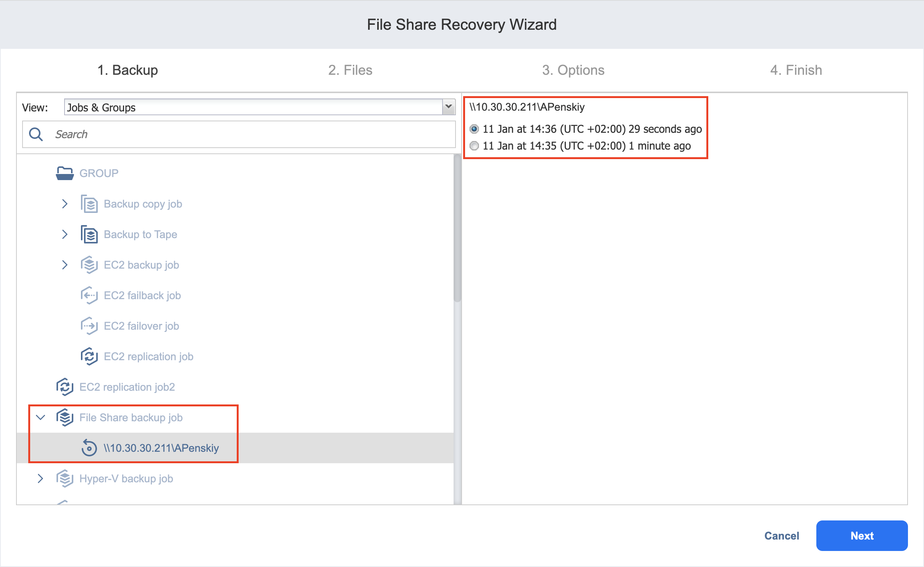Click the Jobs & Groups view combo box
This screenshot has height=567, width=924.
pos(260,107)
